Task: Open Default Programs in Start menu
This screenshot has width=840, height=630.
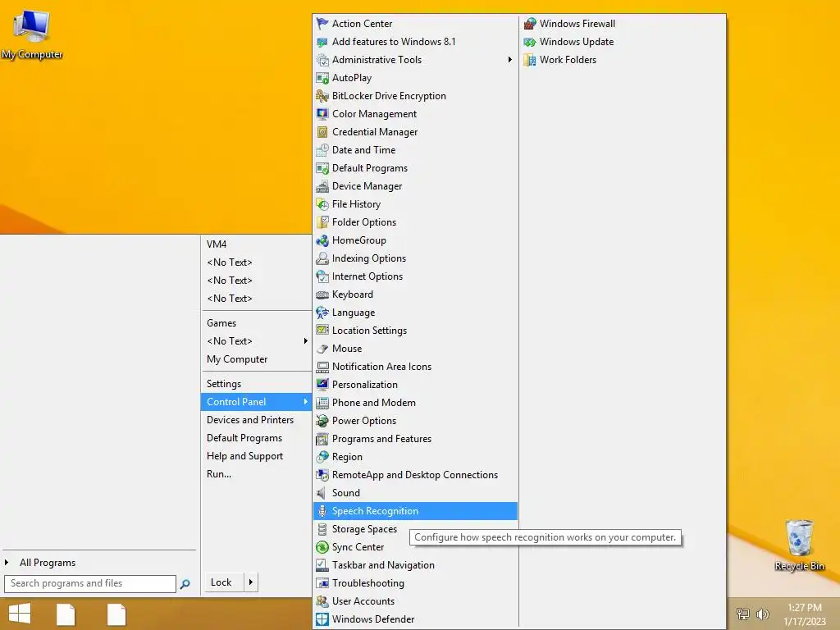Action: [x=256, y=438]
